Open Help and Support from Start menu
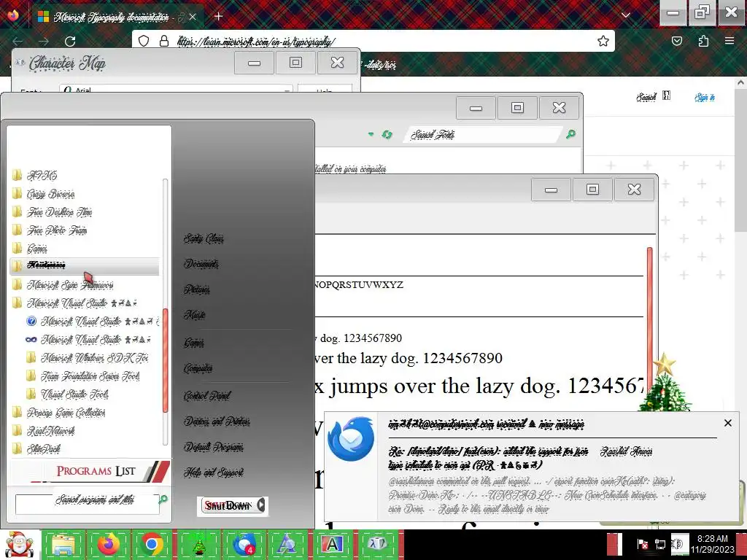The width and height of the screenshot is (747, 560). 214,472
